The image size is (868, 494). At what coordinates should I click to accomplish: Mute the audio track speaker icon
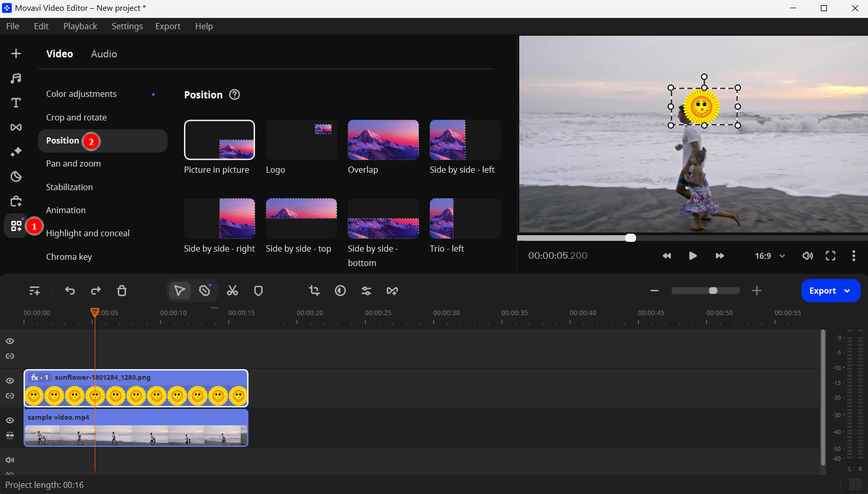point(10,460)
